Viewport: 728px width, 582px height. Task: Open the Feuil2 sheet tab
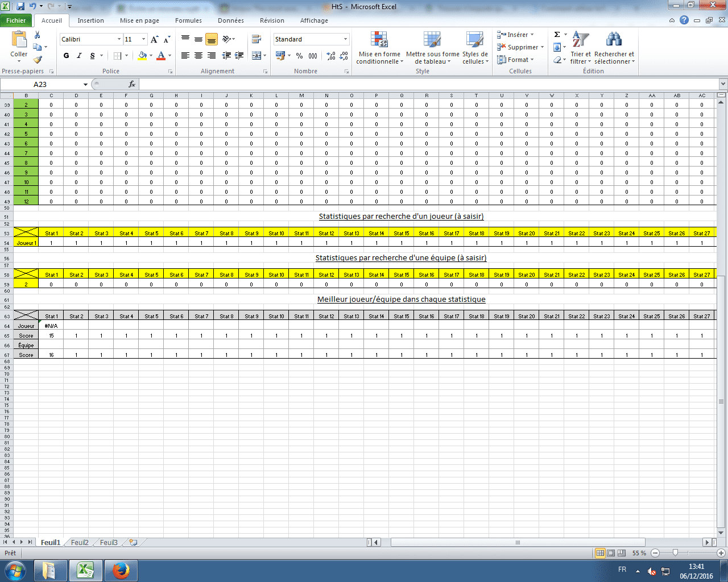coord(80,543)
